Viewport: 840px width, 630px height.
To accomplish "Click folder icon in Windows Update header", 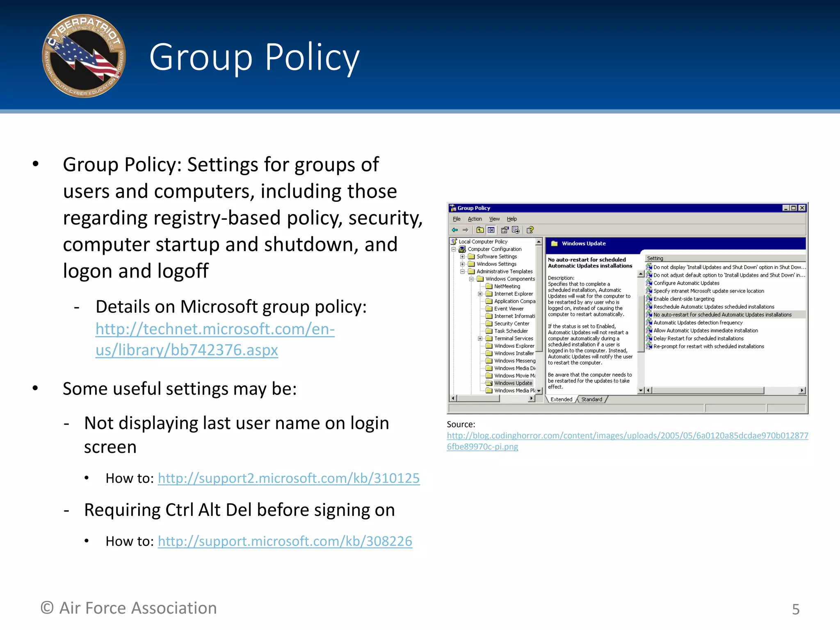I will click(x=555, y=244).
